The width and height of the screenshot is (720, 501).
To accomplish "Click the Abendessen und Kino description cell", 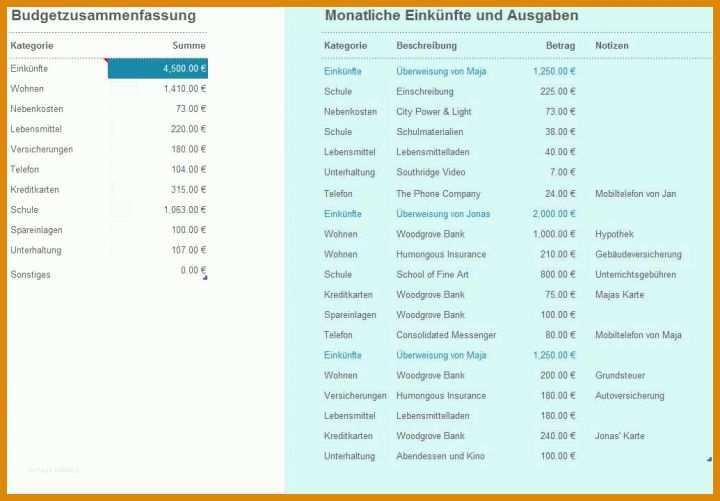I will tap(440, 456).
